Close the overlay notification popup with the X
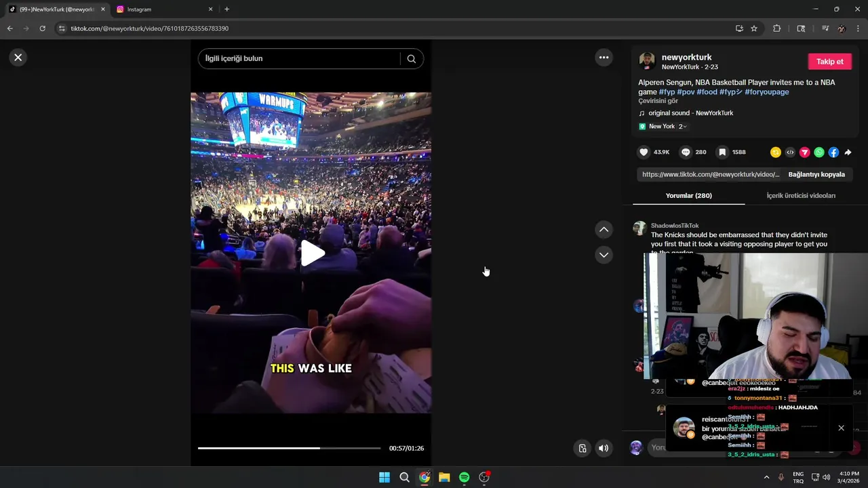This screenshot has height=488, width=868. [x=841, y=428]
